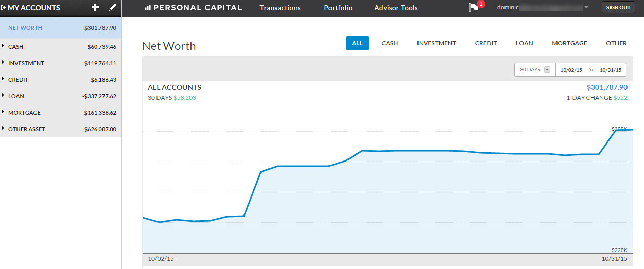Click the Credit balance -$6,186.43
Image resolution: width=644 pixels, height=269 pixels.
coord(102,80)
